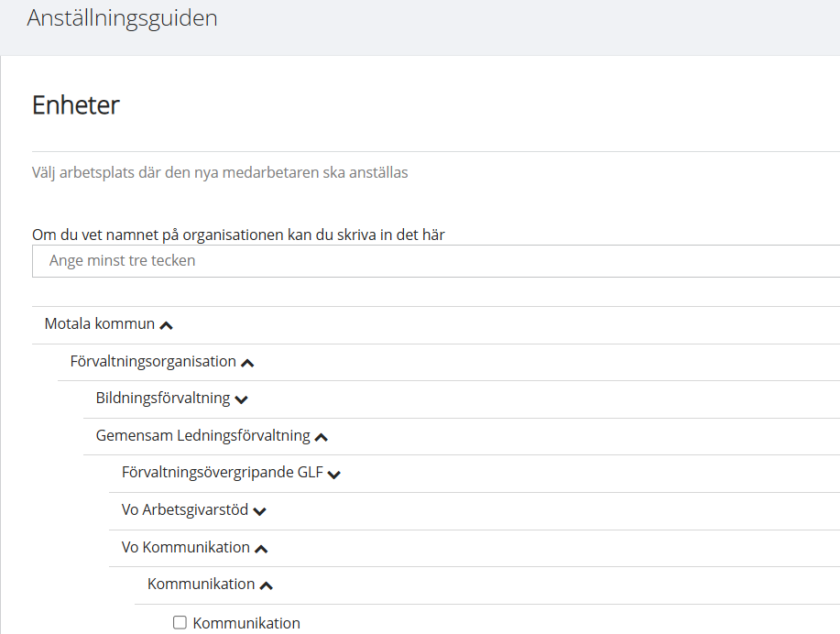The image size is (840, 634).
Task: Click the down chevron beside Förvaltningsövergripande GLF
Action: point(334,475)
